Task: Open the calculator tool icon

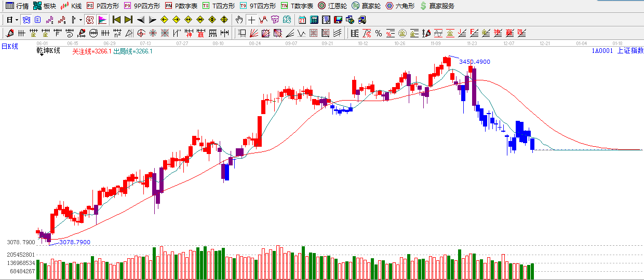Action: pos(314,20)
